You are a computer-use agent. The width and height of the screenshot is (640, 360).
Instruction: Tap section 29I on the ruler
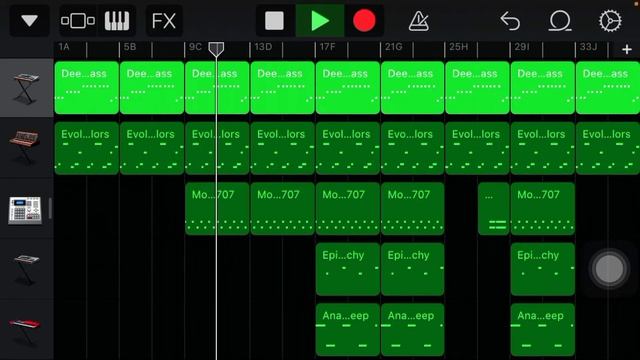click(522, 47)
